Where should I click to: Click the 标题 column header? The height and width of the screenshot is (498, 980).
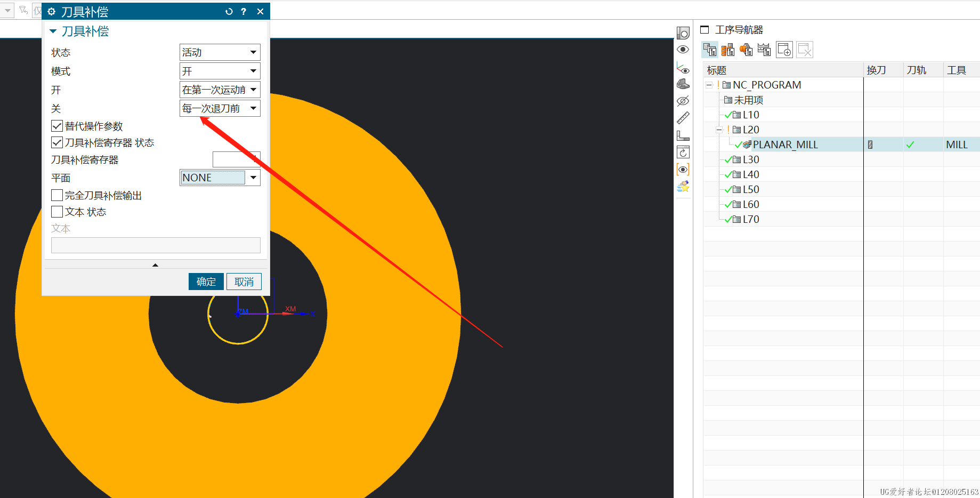coord(783,70)
